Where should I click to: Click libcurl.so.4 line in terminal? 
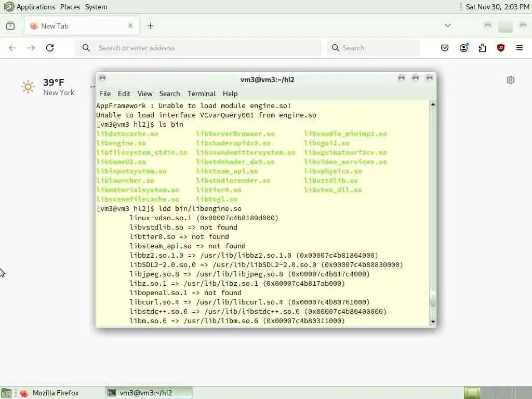[249, 302]
